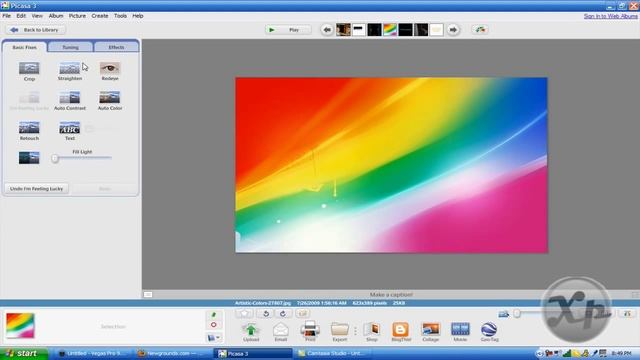Adjust the zoom slider handle

point(517,313)
